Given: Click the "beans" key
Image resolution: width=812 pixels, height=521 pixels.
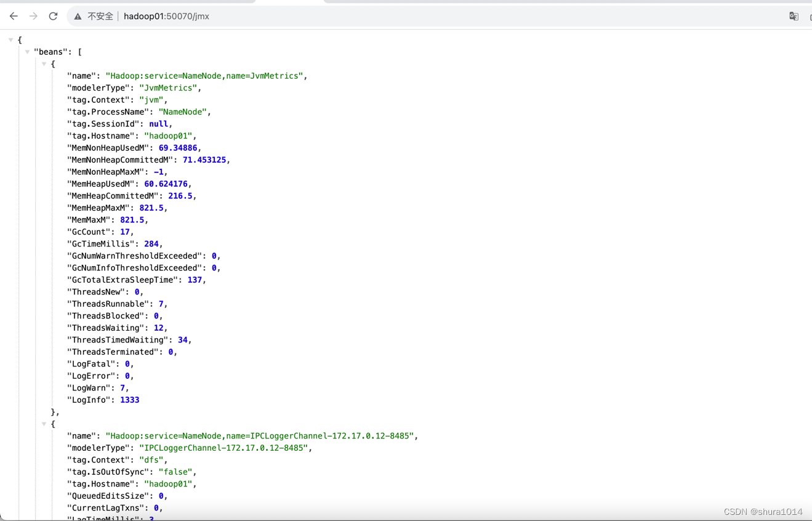Looking at the screenshot, I should (50, 52).
